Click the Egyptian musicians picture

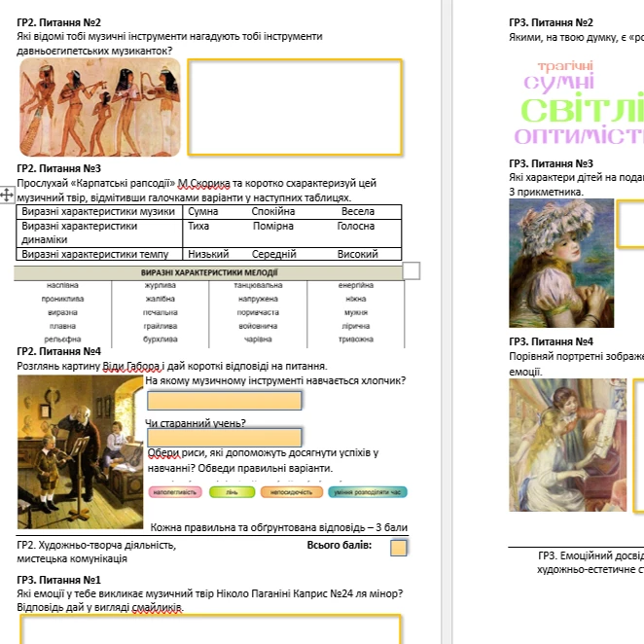[x=100, y=107]
